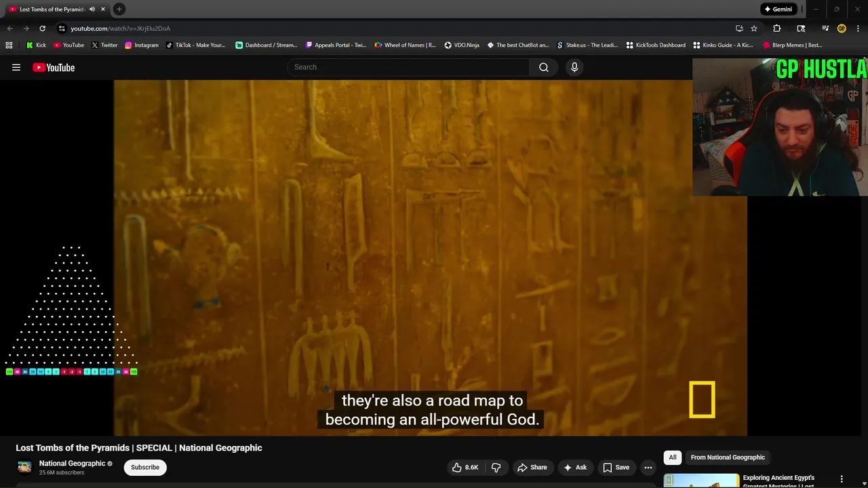Open the Chrome apps grid shortcut
868x488 pixels.
[x=9, y=45]
